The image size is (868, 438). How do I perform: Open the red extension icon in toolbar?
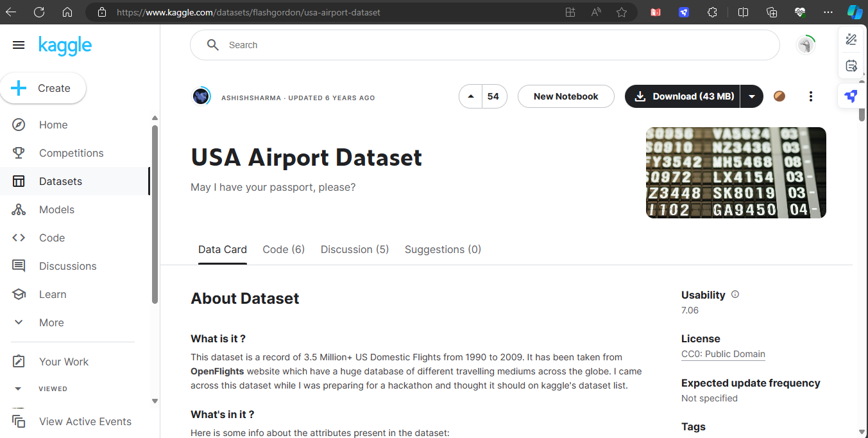point(656,12)
